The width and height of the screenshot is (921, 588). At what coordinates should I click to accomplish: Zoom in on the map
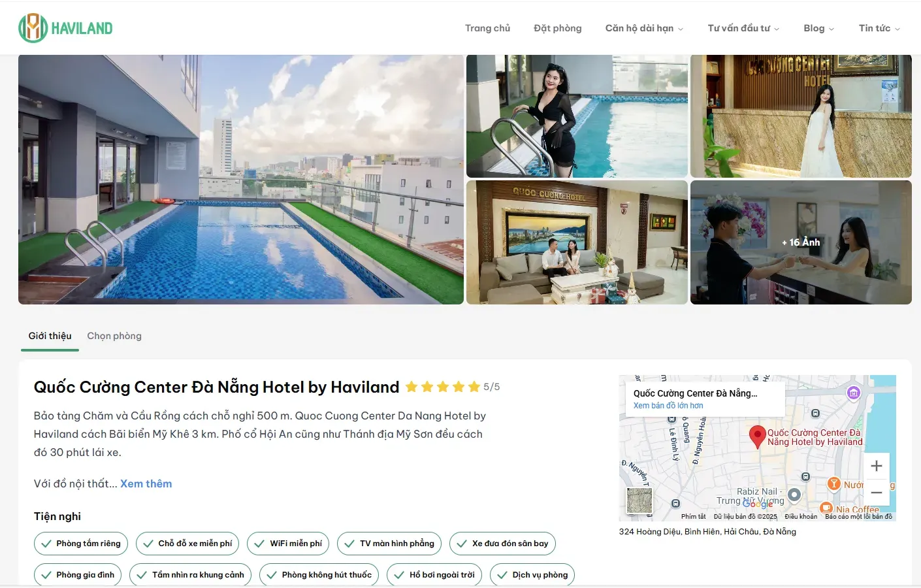pos(877,466)
